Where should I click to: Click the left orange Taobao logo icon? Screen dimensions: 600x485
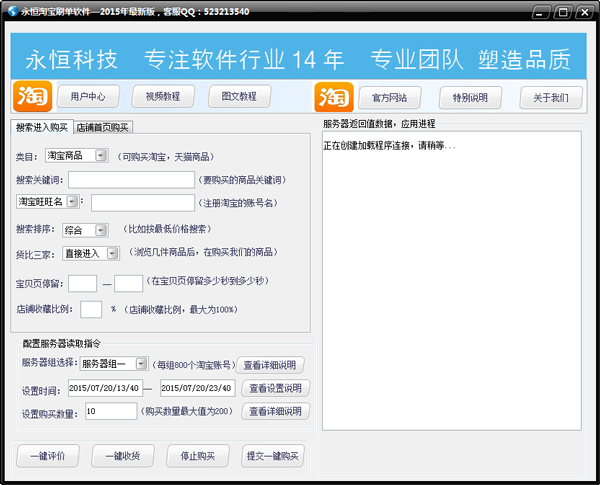point(33,97)
